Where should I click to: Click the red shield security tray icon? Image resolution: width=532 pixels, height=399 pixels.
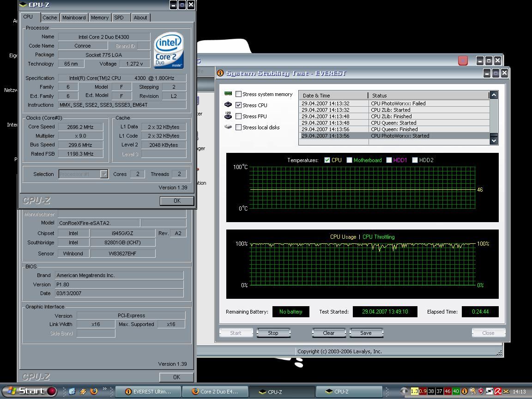click(481, 391)
